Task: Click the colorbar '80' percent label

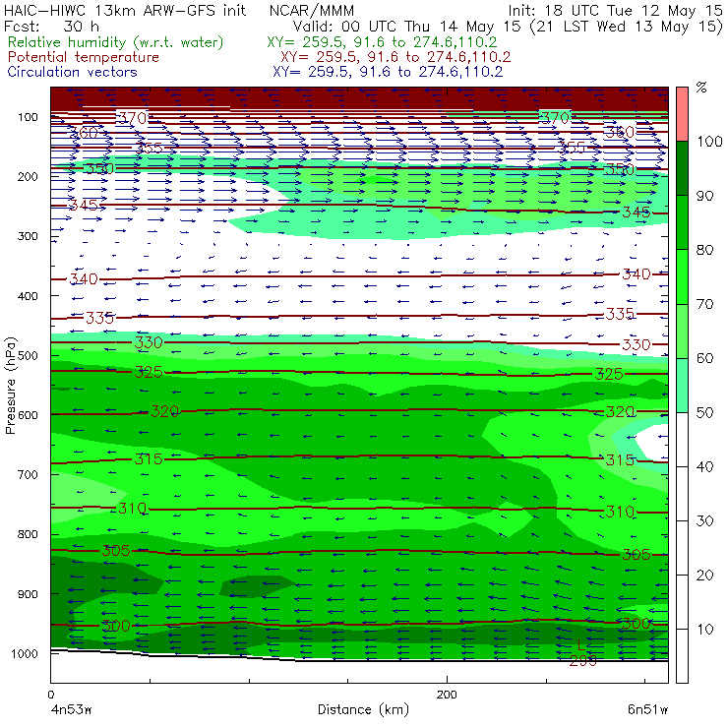Action: tap(704, 250)
